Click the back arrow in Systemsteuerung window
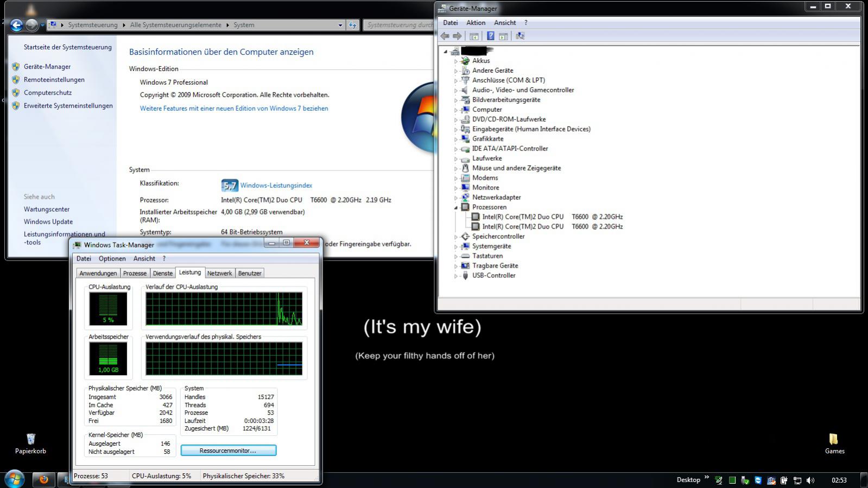868x488 pixels. (x=17, y=24)
